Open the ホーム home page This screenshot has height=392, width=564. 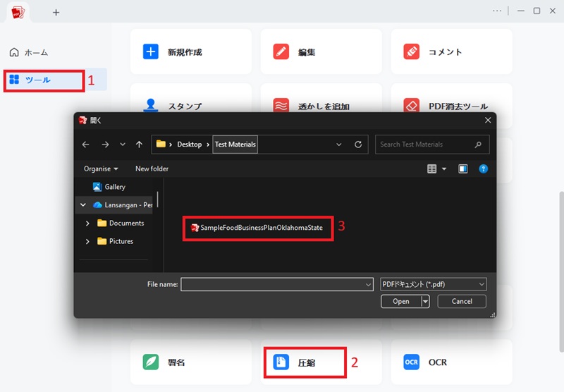pos(29,52)
